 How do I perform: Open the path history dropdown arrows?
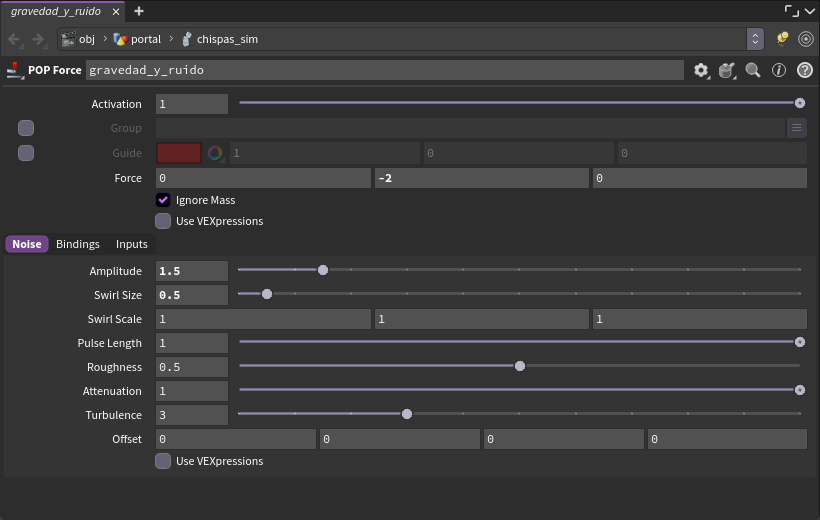pyautogui.click(x=755, y=39)
